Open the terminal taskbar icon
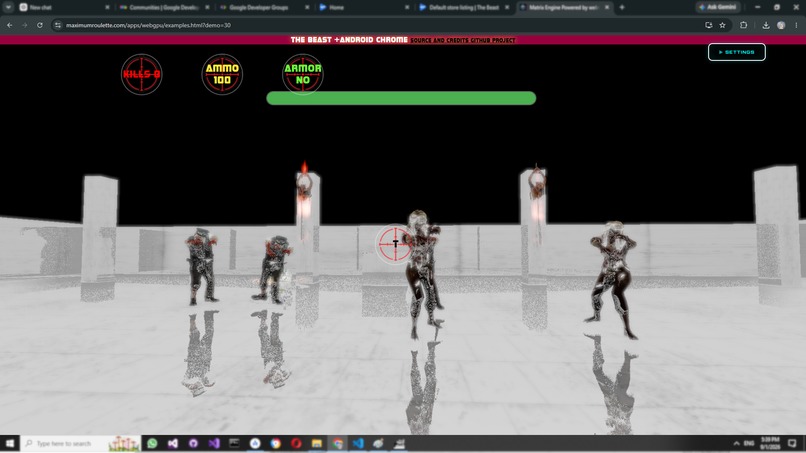Viewport: 806px width, 453px height. point(234,443)
